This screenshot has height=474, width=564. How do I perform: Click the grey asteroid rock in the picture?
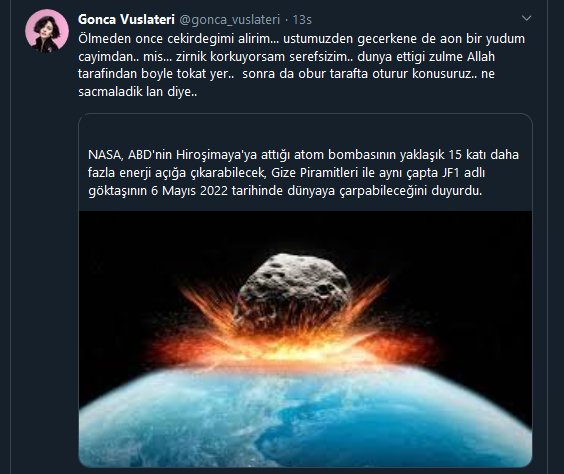click(x=292, y=290)
